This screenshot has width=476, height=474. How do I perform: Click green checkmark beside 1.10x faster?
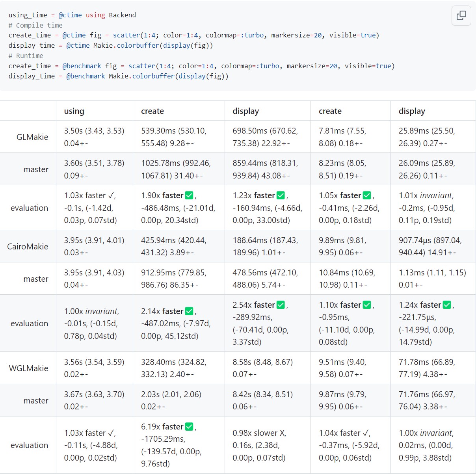[x=367, y=305]
